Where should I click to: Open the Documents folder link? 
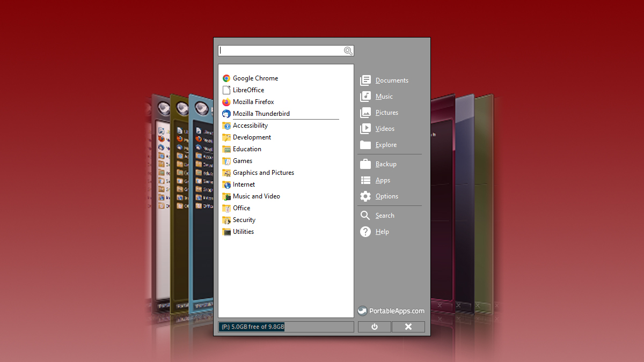click(x=392, y=80)
